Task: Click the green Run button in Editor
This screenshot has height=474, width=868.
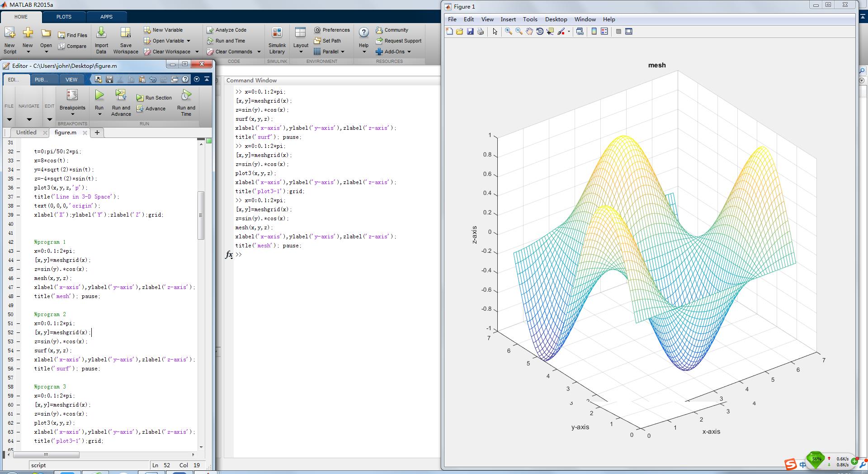Action: click(99, 95)
